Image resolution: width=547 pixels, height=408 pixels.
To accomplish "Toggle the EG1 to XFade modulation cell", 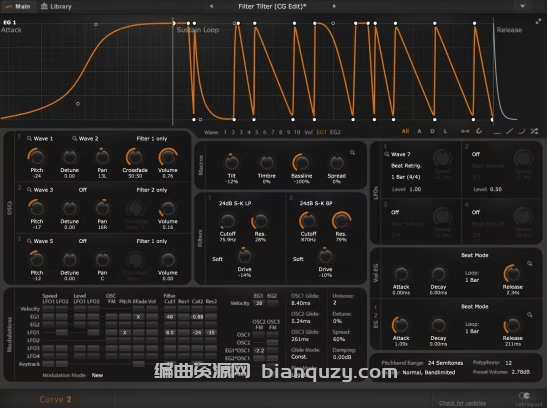I will [x=138, y=317].
